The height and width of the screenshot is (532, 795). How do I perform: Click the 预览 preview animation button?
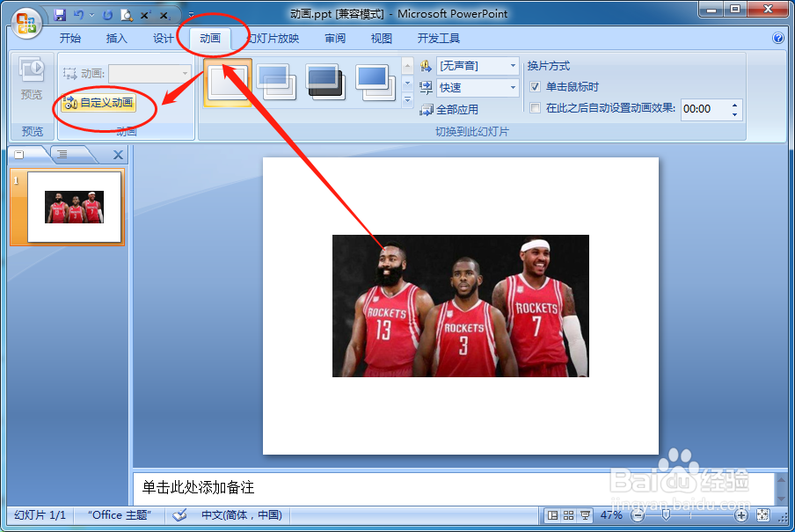point(32,79)
